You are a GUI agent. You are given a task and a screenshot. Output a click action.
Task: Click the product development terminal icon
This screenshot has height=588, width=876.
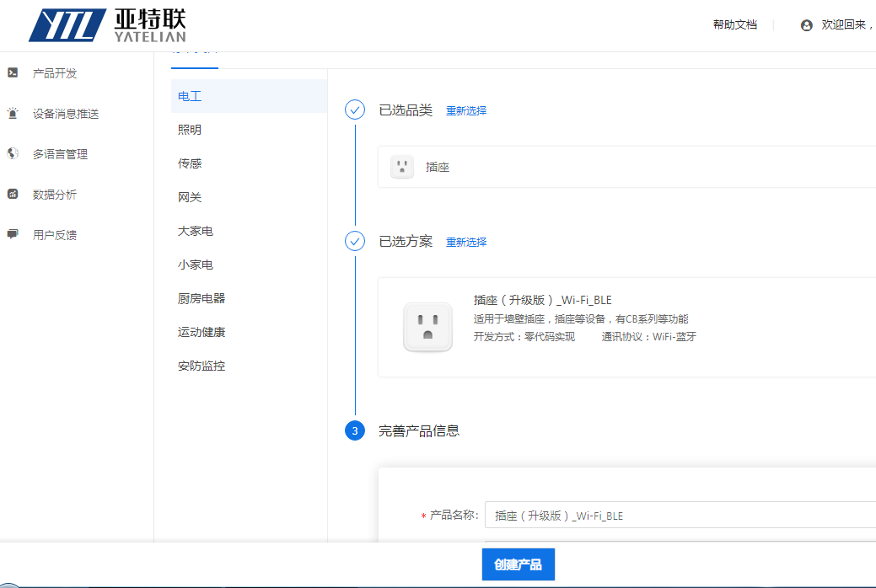point(13,73)
